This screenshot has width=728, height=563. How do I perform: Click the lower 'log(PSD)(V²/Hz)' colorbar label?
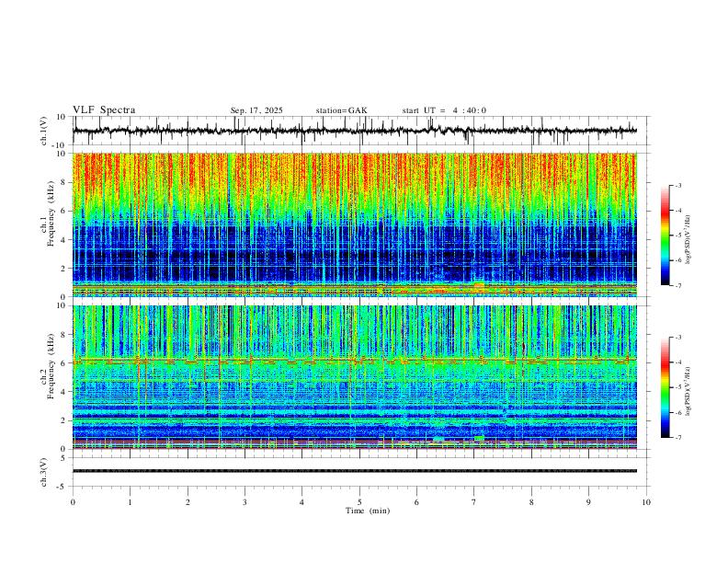688,391
